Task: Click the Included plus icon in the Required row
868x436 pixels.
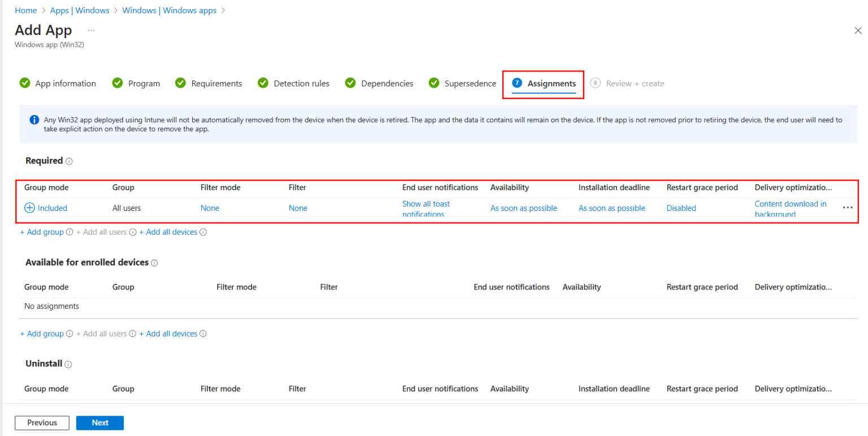Action: point(29,208)
